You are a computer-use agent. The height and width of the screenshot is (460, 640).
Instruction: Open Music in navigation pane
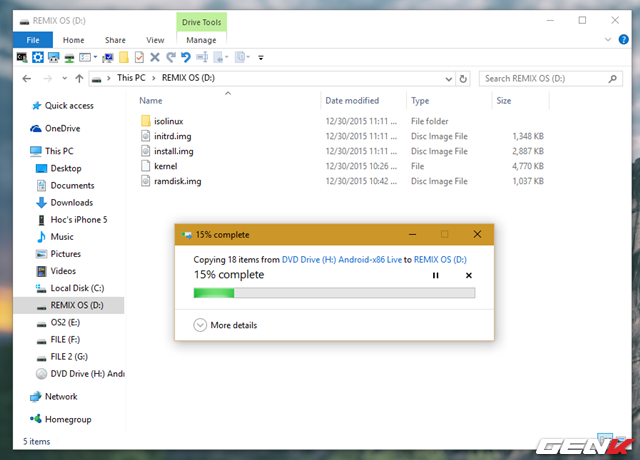point(62,237)
